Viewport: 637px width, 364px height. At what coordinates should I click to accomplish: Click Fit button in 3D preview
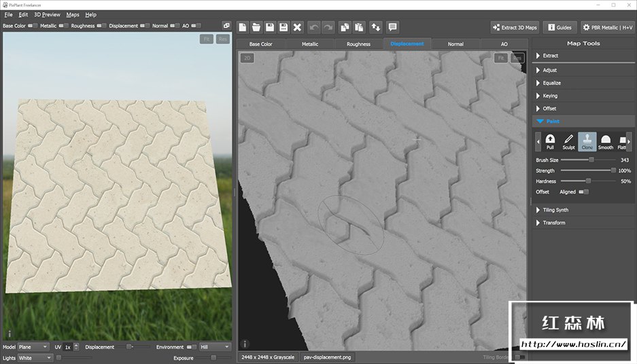tap(207, 39)
